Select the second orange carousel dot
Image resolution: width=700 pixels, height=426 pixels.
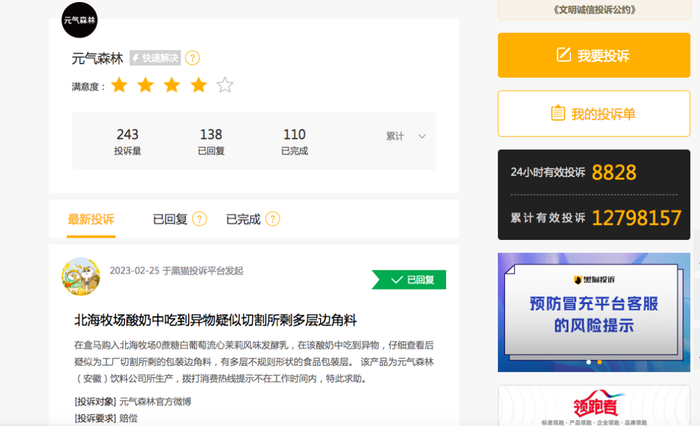(600, 362)
